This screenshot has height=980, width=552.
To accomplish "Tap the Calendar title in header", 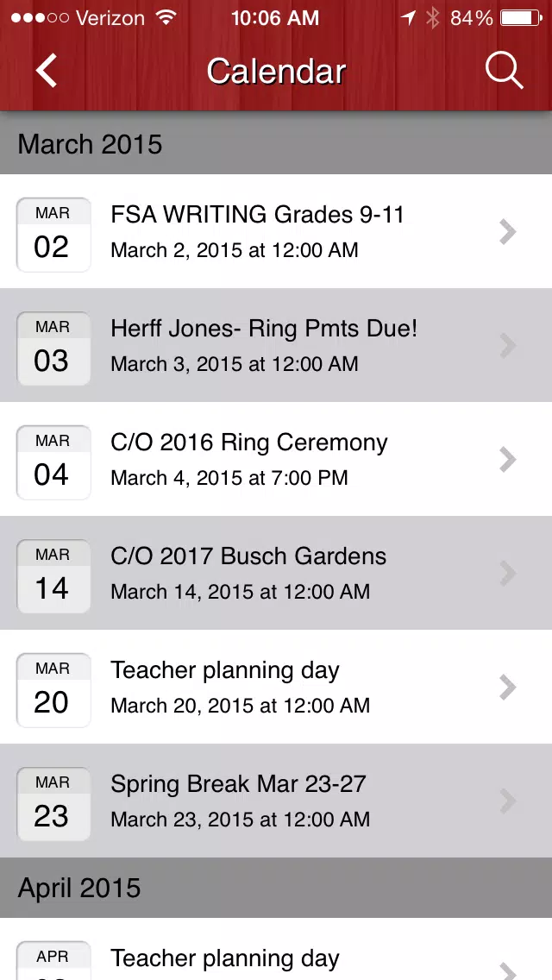I will 276,72.
